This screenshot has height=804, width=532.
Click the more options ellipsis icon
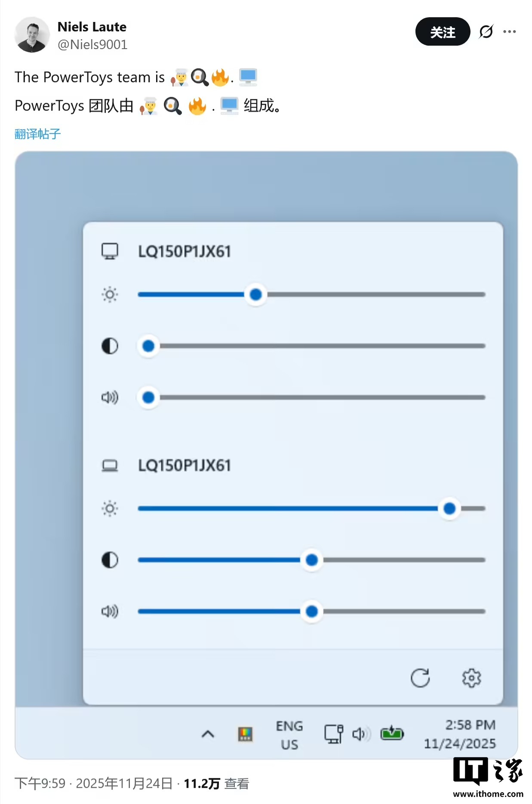(509, 31)
